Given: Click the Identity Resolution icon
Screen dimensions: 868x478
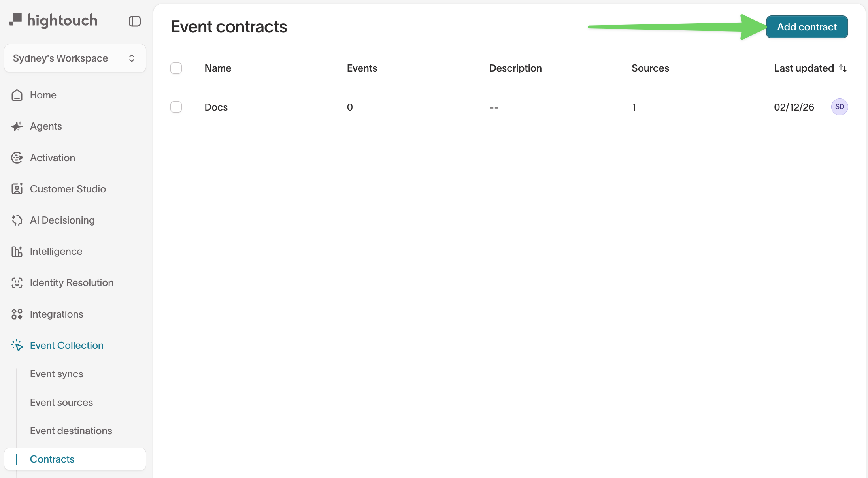Looking at the screenshot, I should tap(17, 282).
